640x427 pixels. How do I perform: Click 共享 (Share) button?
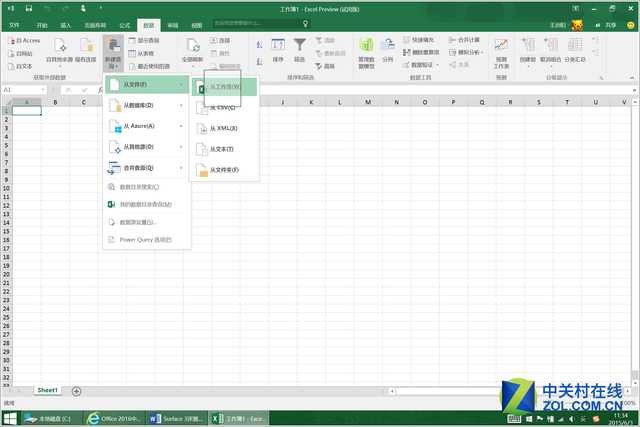[x=606, y=25]
